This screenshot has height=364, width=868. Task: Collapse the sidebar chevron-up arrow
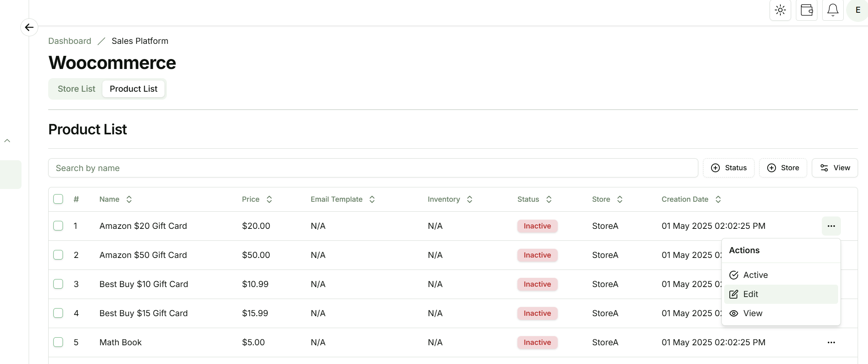7,141
